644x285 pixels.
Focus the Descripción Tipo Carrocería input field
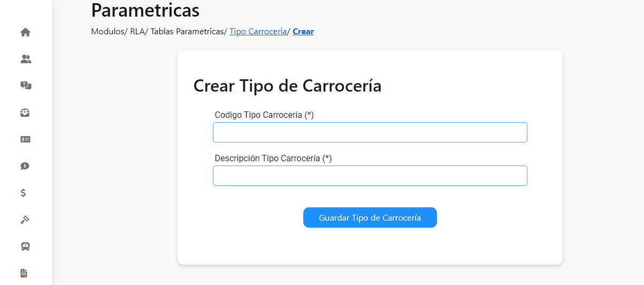click(370, 176)
